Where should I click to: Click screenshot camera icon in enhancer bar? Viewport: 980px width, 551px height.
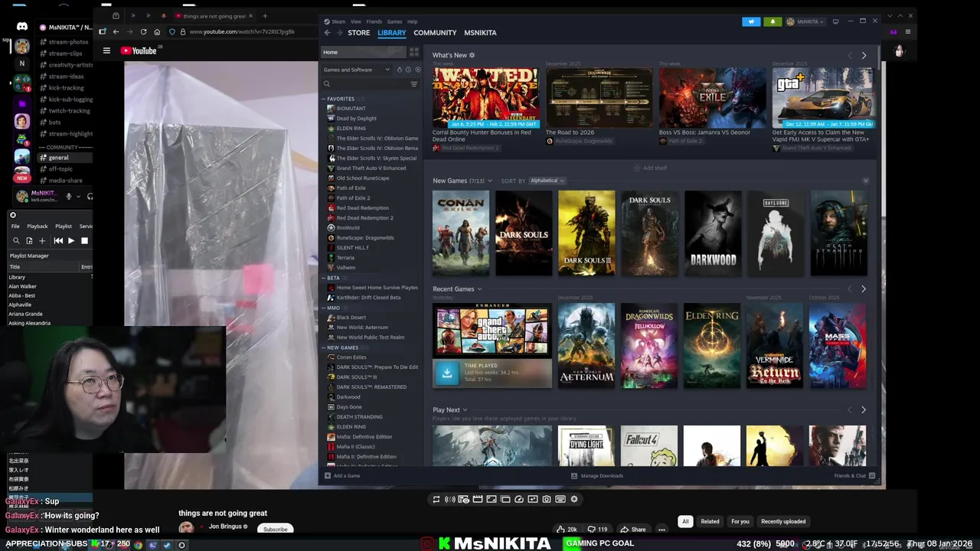[547, 499]
